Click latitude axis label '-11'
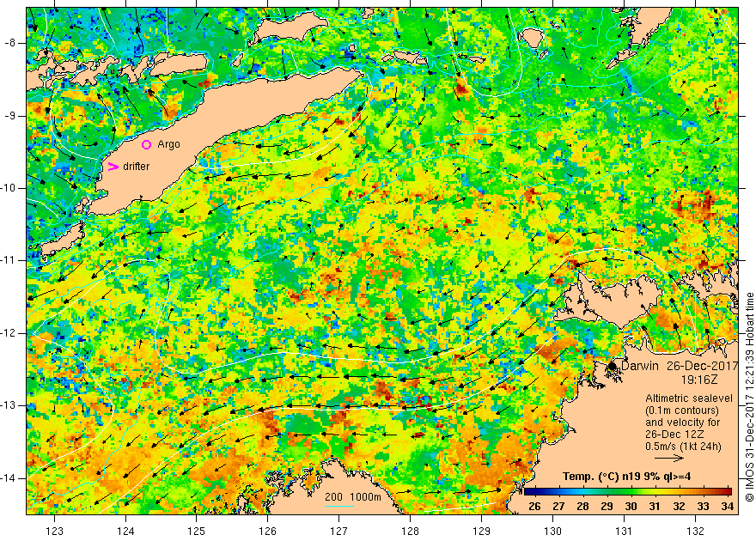Viewport: 756px width, 541px height. point(8,260)
